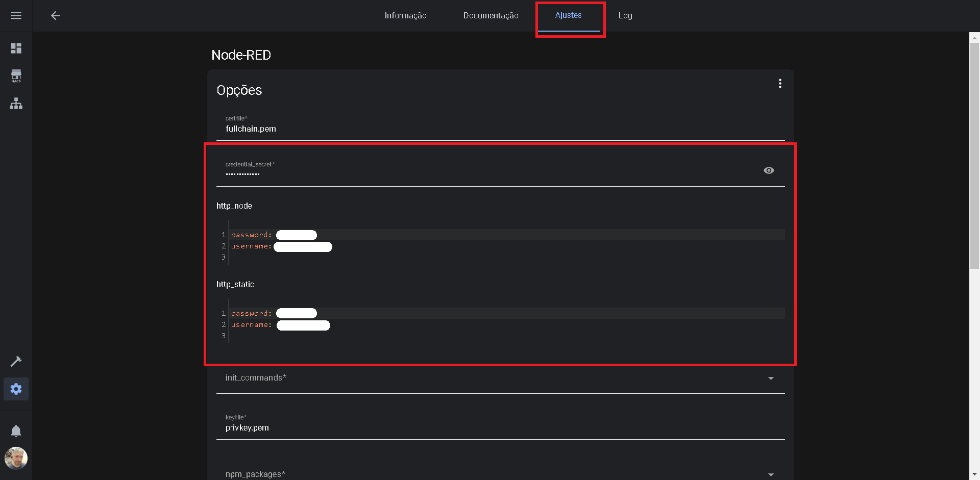Open the hamburger sidebar menu
The width and height of the screenshot is (980, 480).
pos(16,16)
